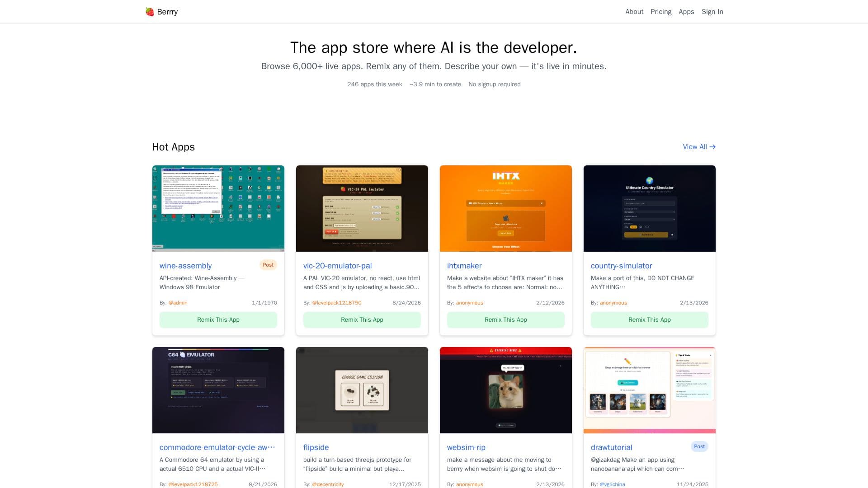Image resolution: width=868 pixels, height=488 pixels.
Task: Open the country-simulator title link
Action: click(x=621, y=266)
